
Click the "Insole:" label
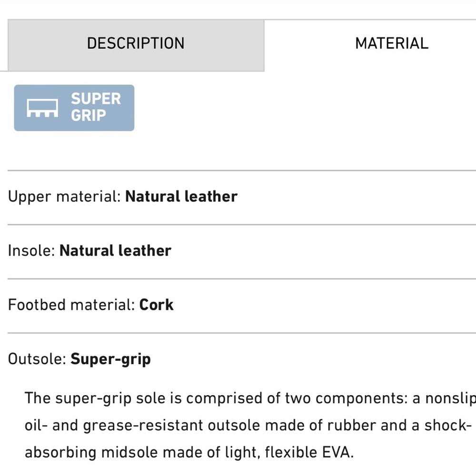click(x=32, y=251)
